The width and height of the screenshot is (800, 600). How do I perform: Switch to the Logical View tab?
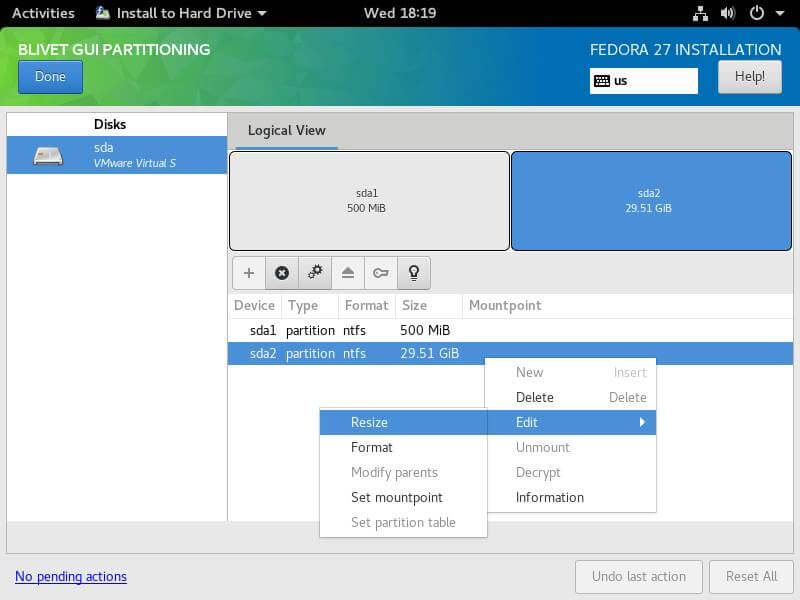pyautogui.click(x=287, y=131)
